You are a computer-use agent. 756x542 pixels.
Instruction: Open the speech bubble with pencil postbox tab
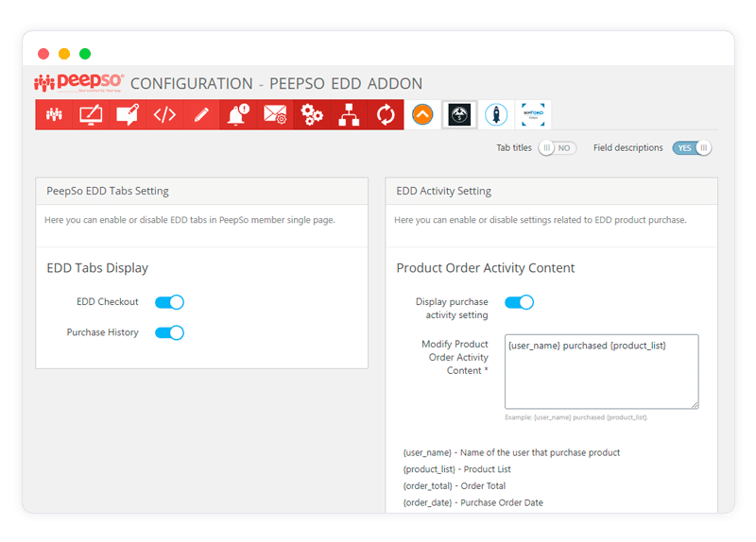coord(128,114)
